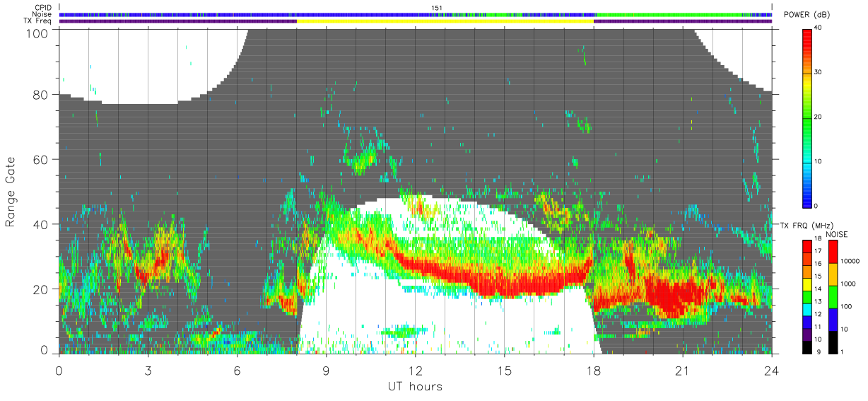Select the 12 tick on UT hours axis

pyautogui.click(x=415, y=370)
